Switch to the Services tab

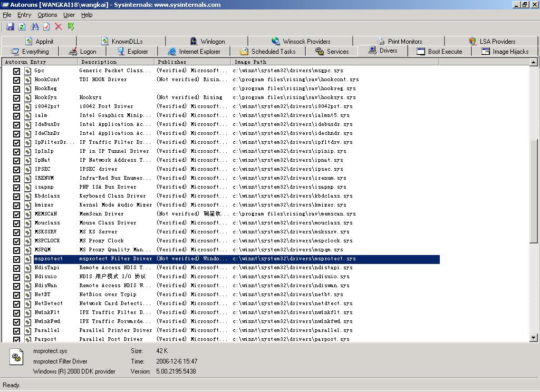(332, 51)
